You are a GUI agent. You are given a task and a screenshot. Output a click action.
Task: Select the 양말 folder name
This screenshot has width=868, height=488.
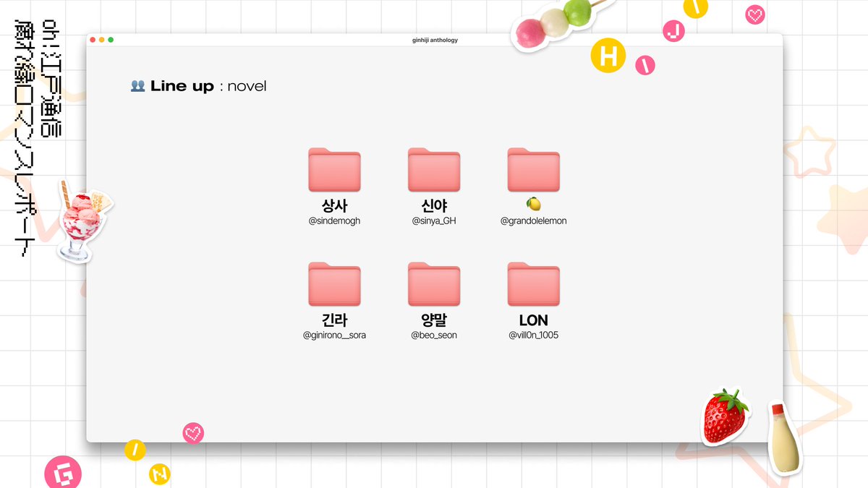434,320
